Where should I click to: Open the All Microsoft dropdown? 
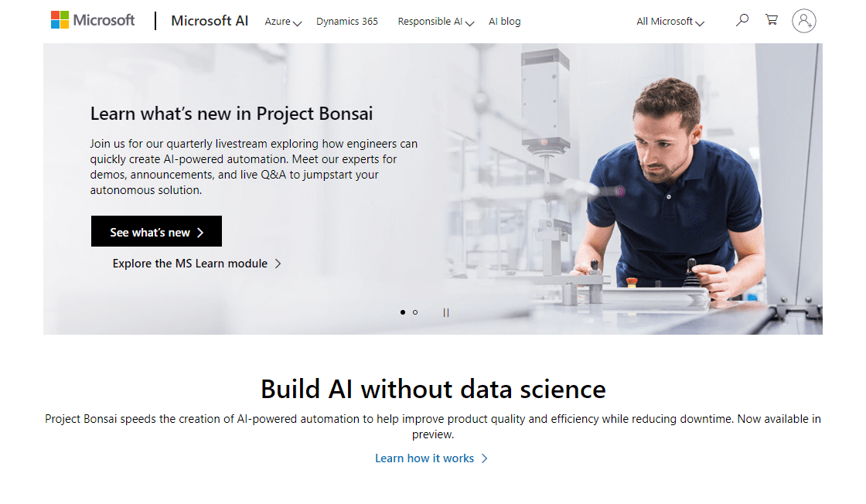pos(670,22)
